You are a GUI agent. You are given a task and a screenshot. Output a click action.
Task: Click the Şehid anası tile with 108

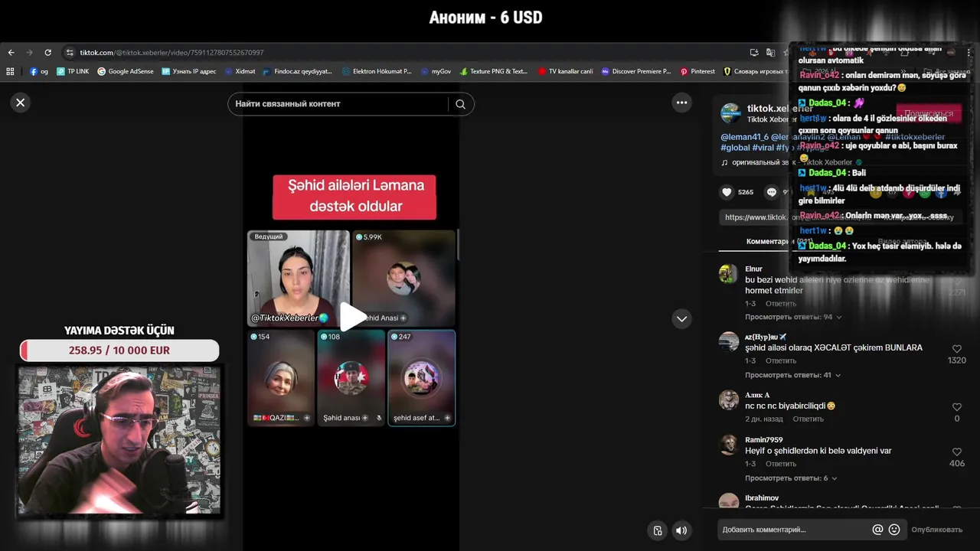[351, 378]
